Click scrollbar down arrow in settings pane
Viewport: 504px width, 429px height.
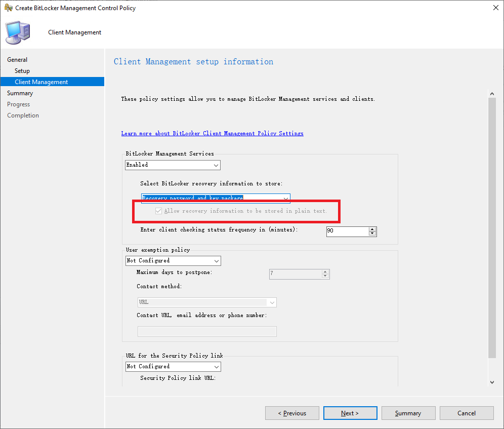click(492, 382)
